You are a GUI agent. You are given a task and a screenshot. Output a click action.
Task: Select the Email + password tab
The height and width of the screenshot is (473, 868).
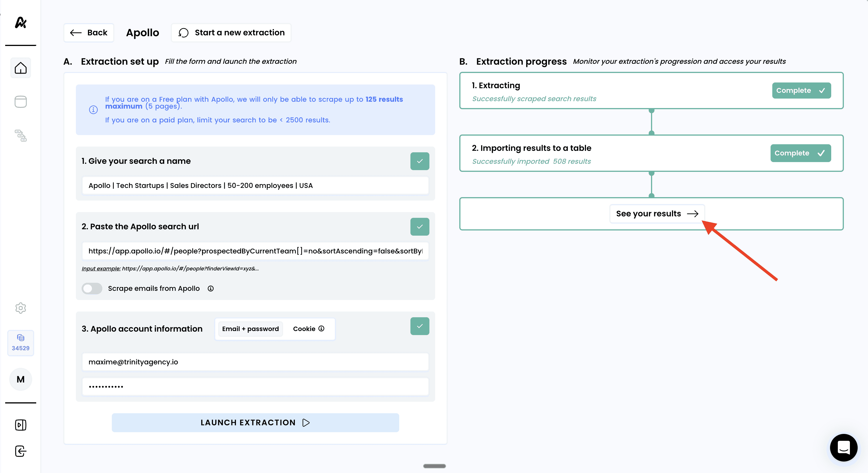tap(250, 329)
